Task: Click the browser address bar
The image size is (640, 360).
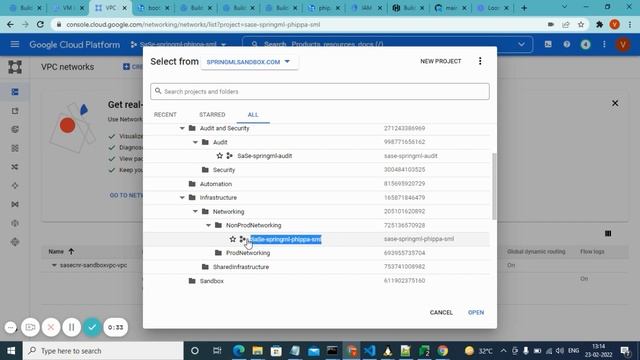Action: (300, 24)
